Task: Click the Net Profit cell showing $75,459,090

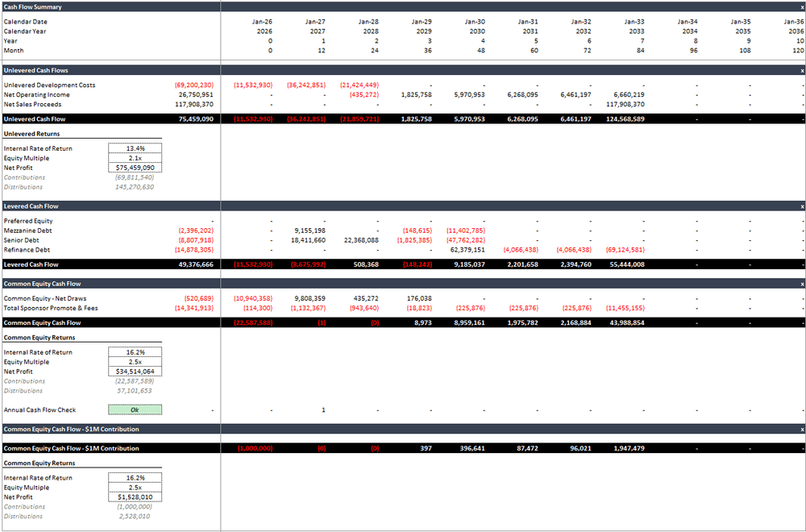Action: point(135,168)
